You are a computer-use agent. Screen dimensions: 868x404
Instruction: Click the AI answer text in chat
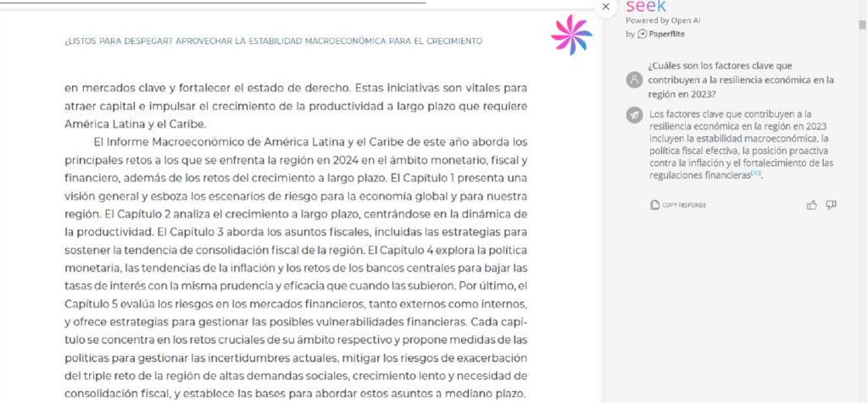(x=740, y=144)
